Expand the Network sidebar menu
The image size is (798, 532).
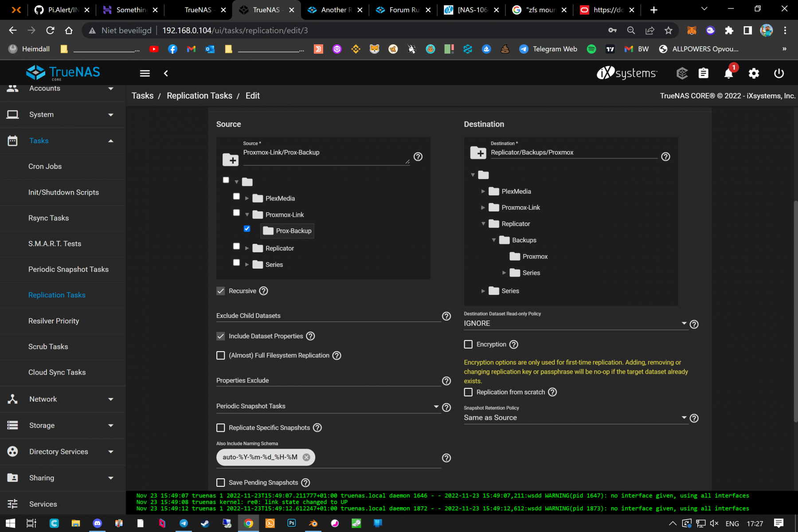click(63, 399)
